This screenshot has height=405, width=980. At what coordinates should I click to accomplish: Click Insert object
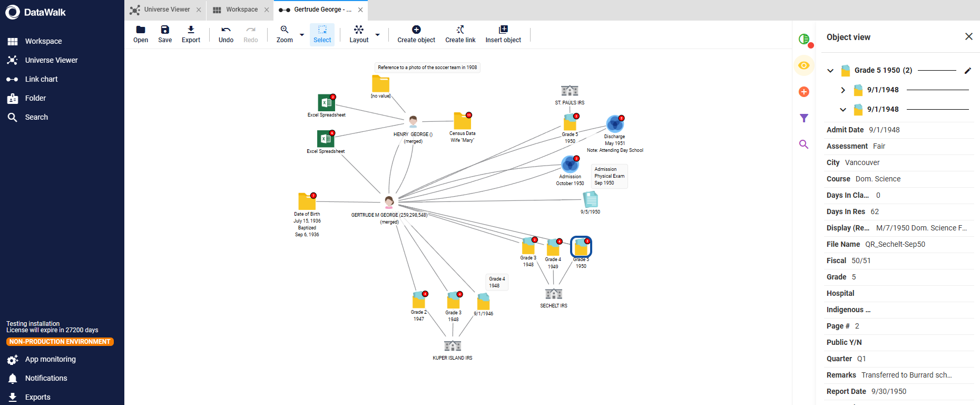503,34
